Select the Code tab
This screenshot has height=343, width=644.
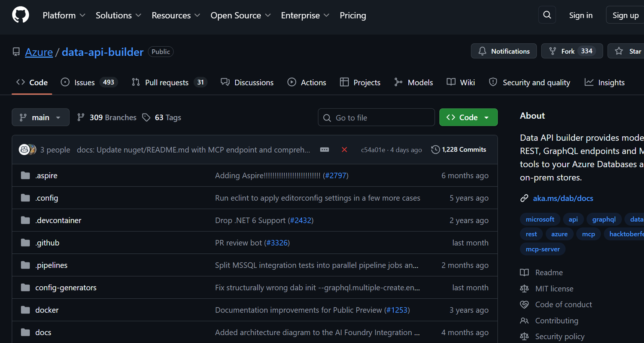pyautogui.click(x=32, y=82)
